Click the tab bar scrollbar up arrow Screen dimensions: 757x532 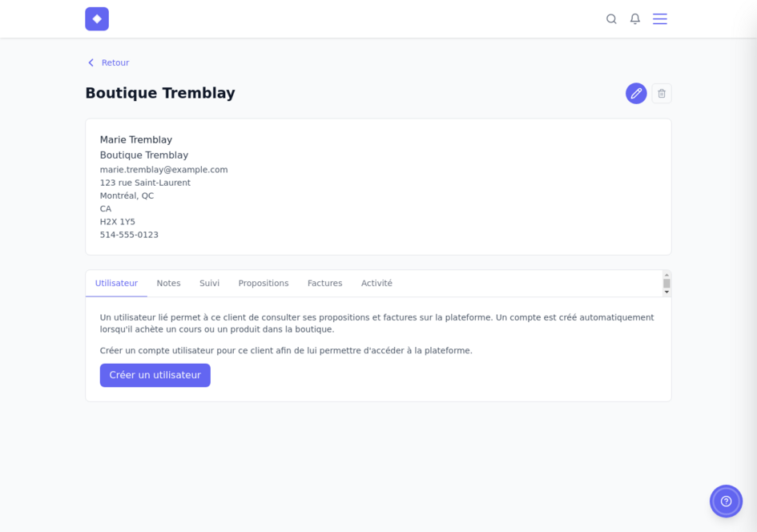click(666, 275)
